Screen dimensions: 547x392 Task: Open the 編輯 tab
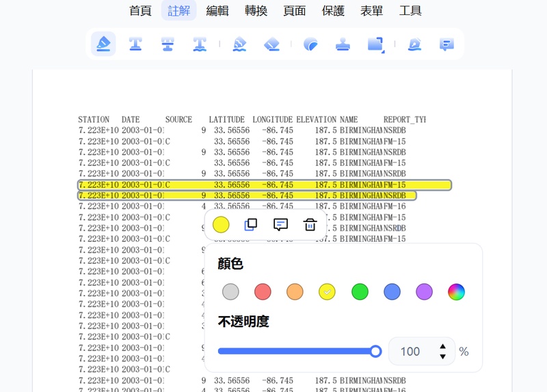pyautogui.click(x=217, y=10)
